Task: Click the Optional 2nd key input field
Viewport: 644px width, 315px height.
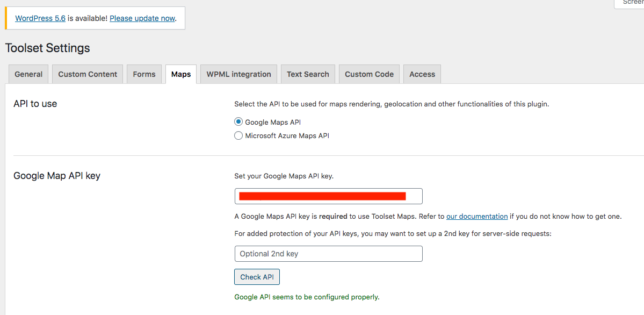Action: click(329, 254)
